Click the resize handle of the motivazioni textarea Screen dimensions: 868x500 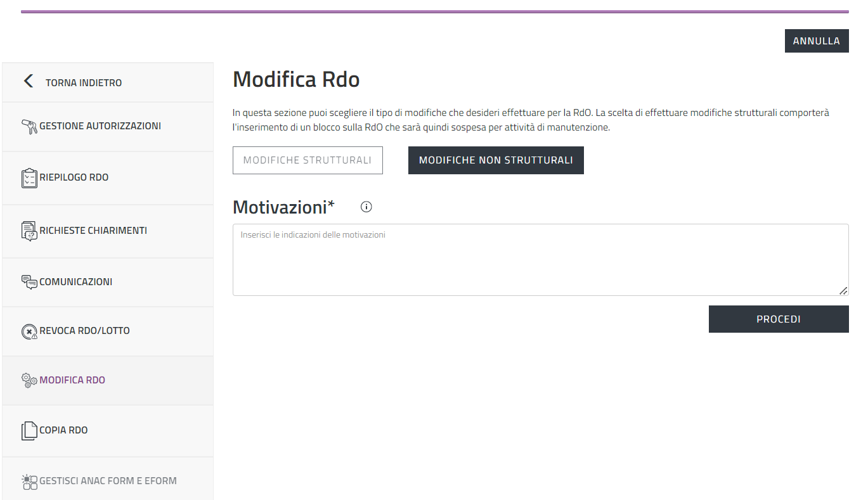843,290
